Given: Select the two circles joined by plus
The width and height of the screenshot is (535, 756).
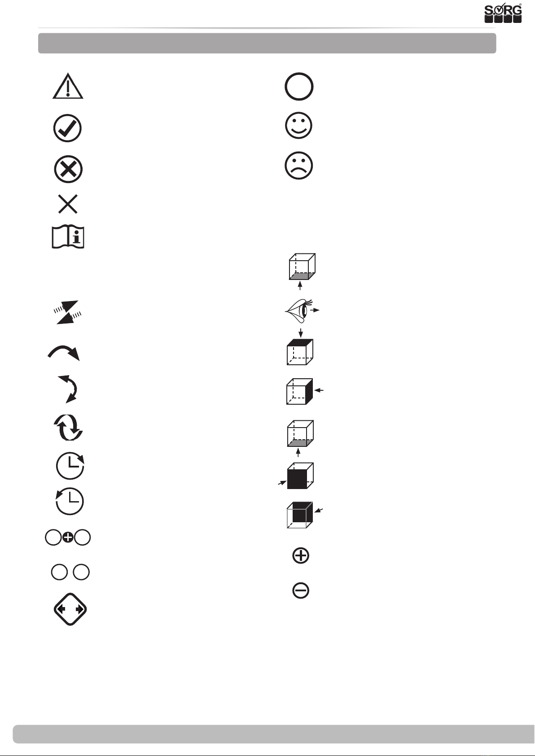Looking at the screenshot, I should (x=68, y=538).
